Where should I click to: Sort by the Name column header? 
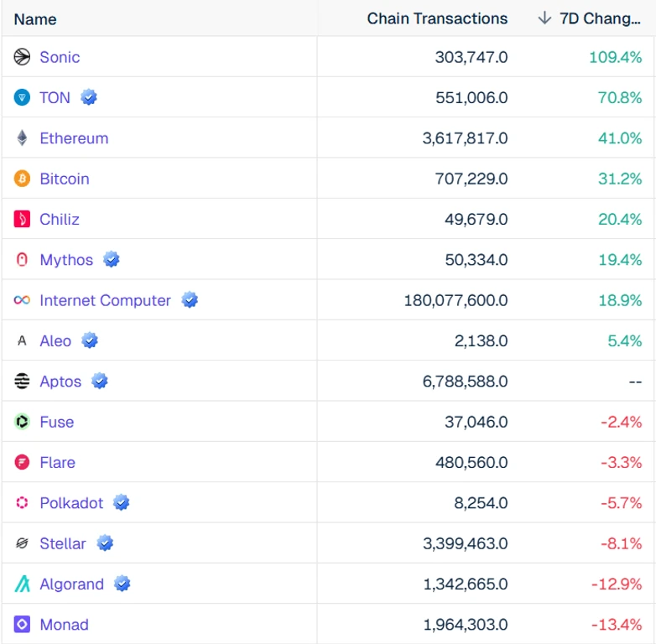[35, 19]
